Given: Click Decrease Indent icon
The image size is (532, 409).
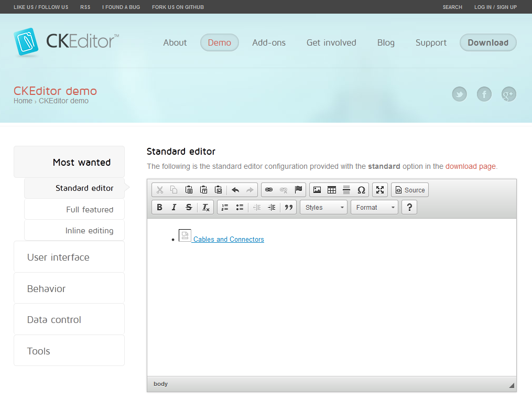Looking at the screenshot, I should tap(257, 208).
